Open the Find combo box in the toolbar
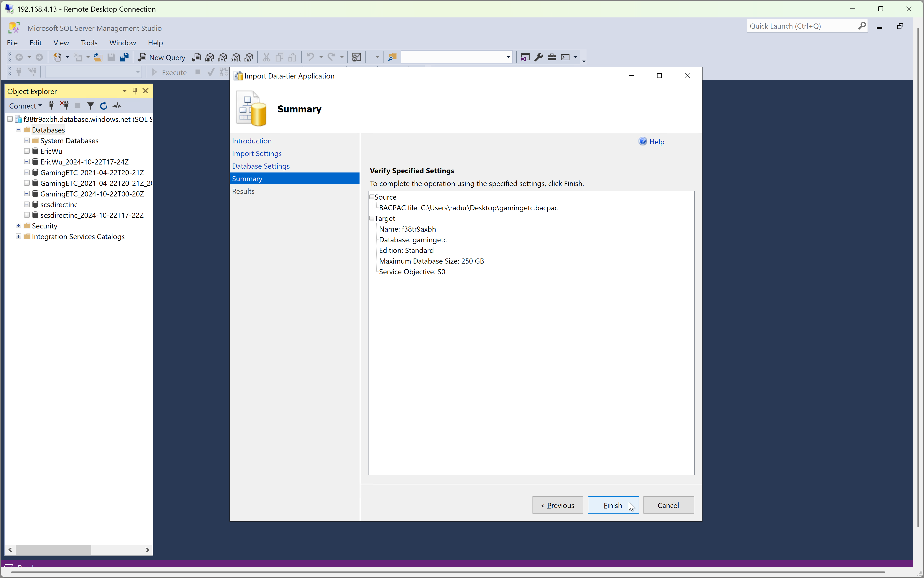Image resolution: width=924 pixels, height=578 pixels. (x=509, y=57)
